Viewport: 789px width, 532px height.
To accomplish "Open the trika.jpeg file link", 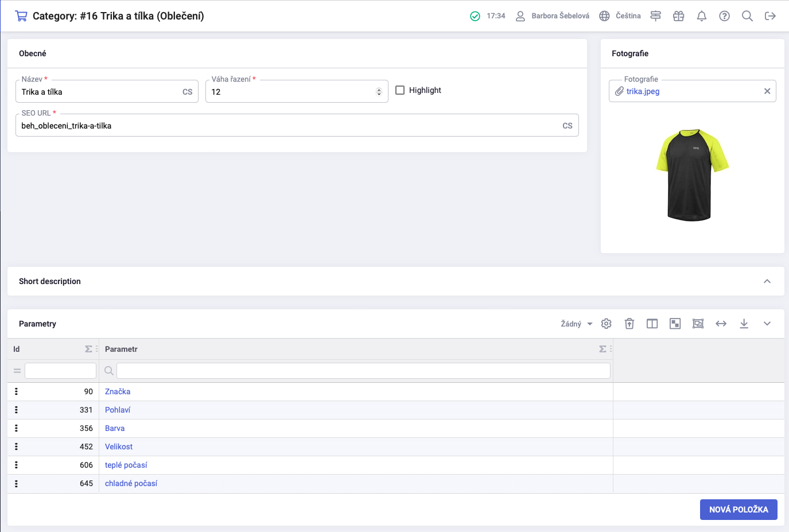I will [x=643, y=91].
